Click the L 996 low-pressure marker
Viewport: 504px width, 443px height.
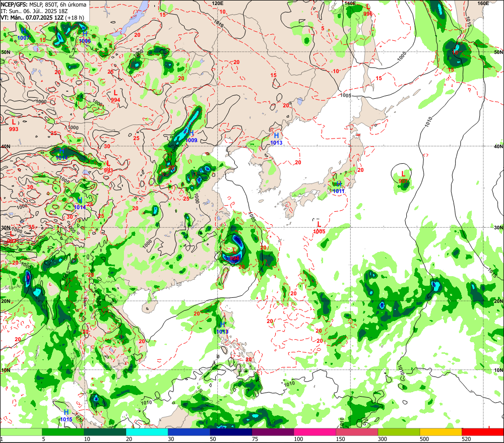[x=368, y=10]
